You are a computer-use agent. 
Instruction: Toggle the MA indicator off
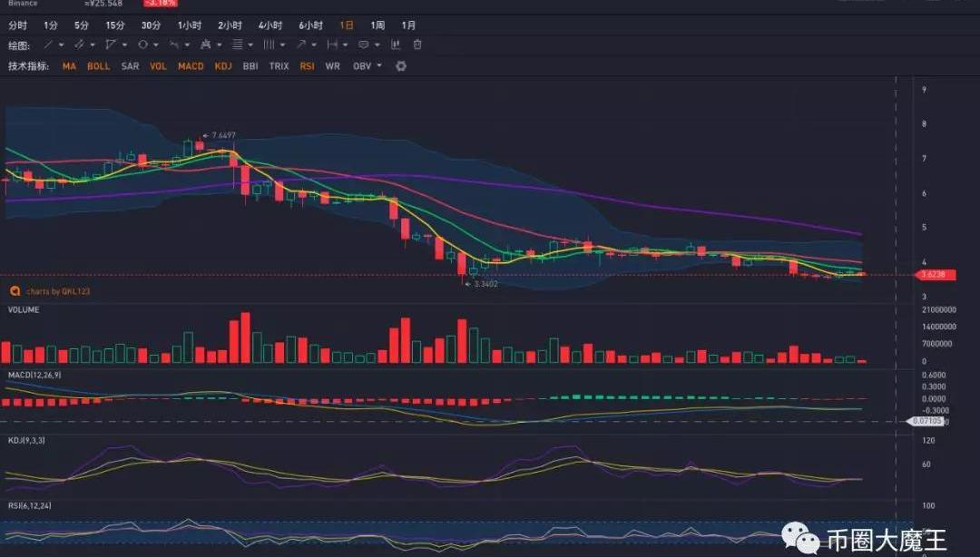[69, 66]
